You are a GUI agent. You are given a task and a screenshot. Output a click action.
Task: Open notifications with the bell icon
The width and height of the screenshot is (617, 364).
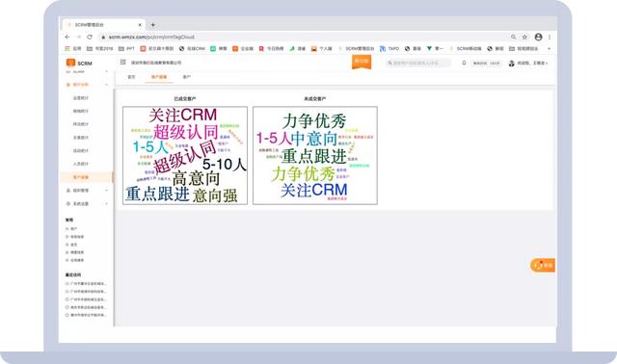click(x=464, y=63)
